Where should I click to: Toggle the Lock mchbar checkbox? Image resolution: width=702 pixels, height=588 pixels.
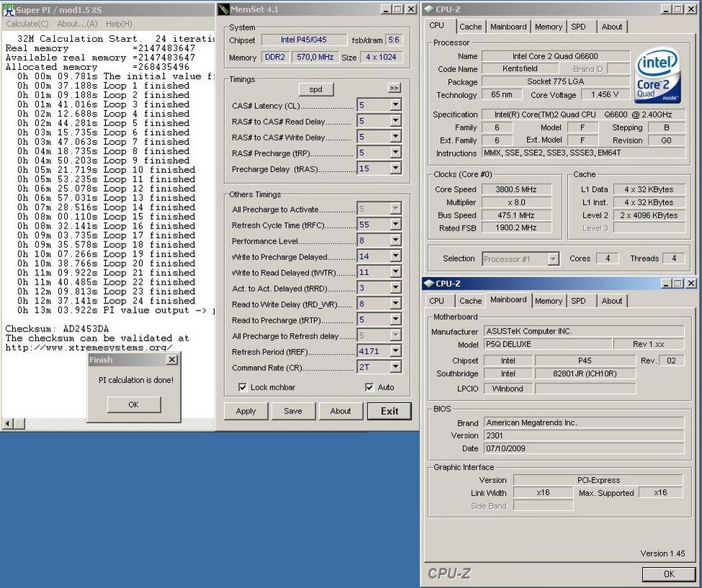point(243,387)
